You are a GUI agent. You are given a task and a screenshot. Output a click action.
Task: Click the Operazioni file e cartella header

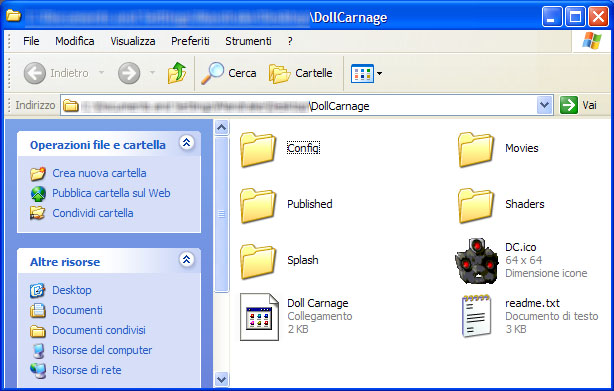pyautogui.click(x=98, y=145)
